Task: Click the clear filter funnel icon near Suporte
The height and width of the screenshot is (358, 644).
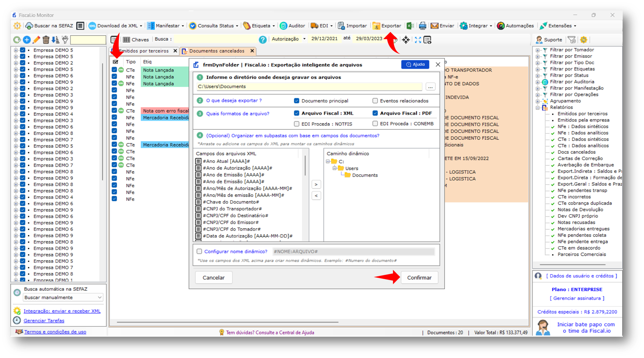Action: tap(572, 40)
